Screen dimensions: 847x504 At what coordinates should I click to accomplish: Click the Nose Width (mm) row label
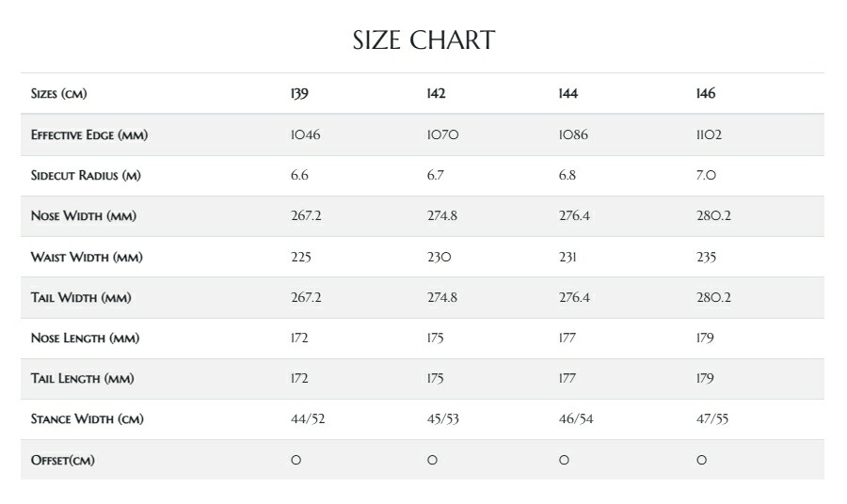pos(84,216)
